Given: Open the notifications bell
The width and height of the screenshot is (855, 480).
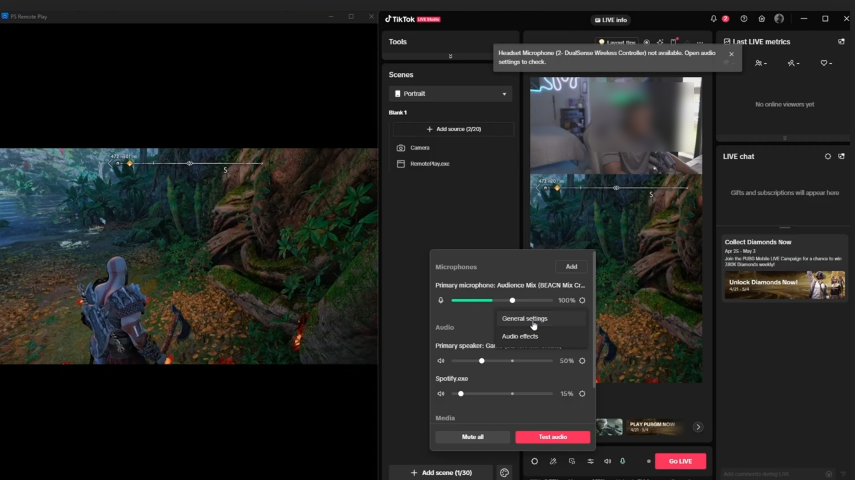Looking at the screenshot, I should click(714, 19).
